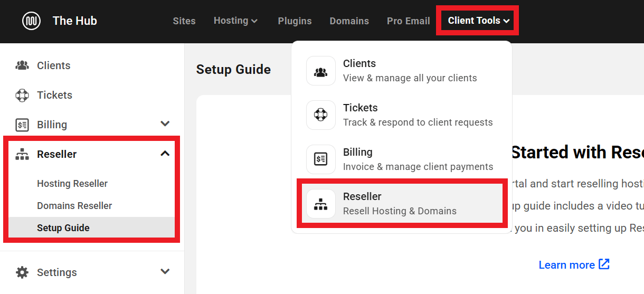Click the Settings gear icon in sidebar

22,272
